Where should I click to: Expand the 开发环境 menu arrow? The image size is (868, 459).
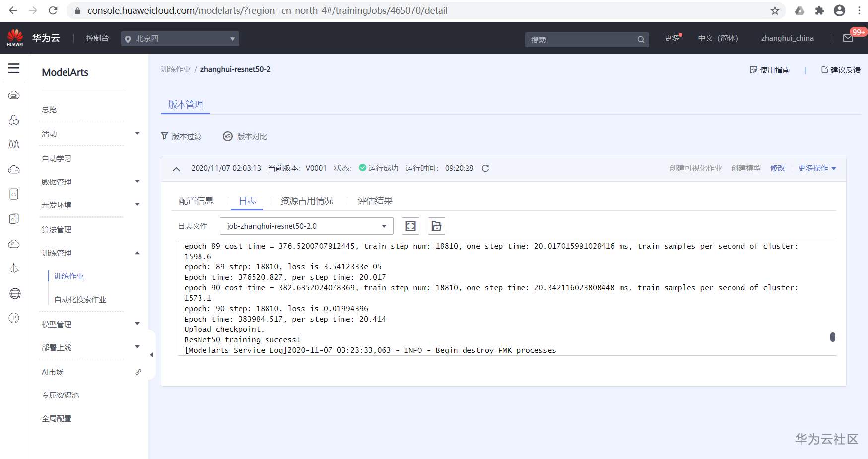click(137, 204)
